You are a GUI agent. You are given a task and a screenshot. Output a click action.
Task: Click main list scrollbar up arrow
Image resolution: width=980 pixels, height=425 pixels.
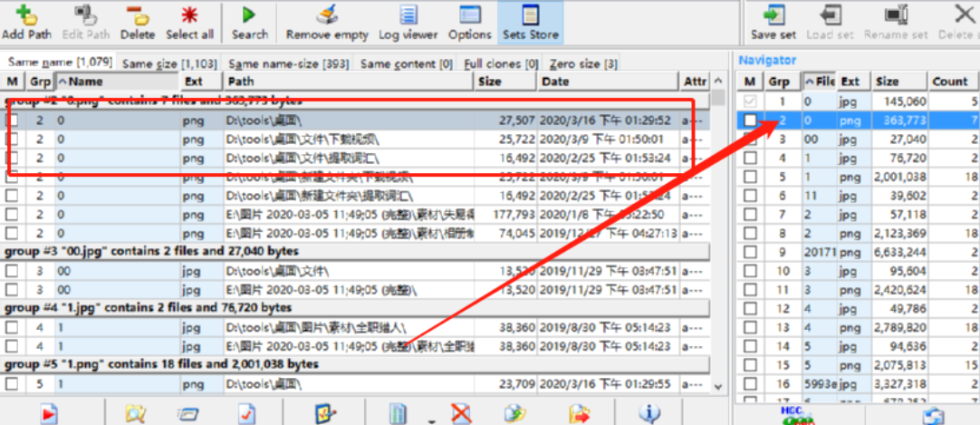[718, 81]
